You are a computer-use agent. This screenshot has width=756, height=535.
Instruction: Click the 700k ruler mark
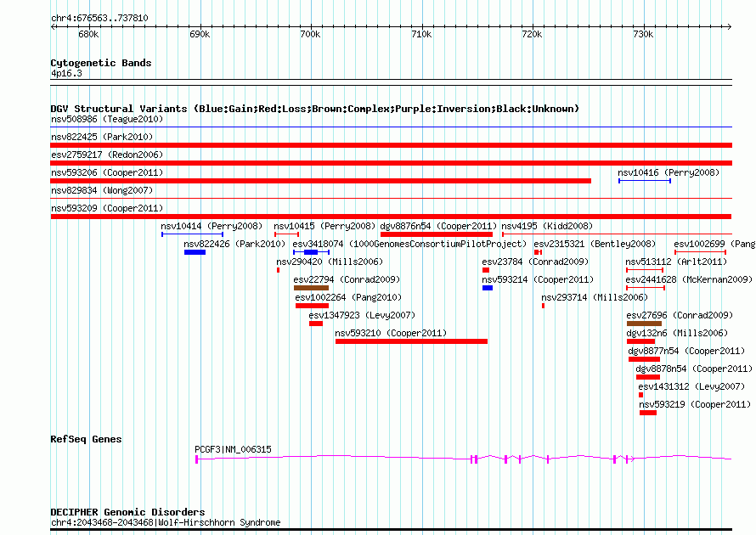click(310, 34)
